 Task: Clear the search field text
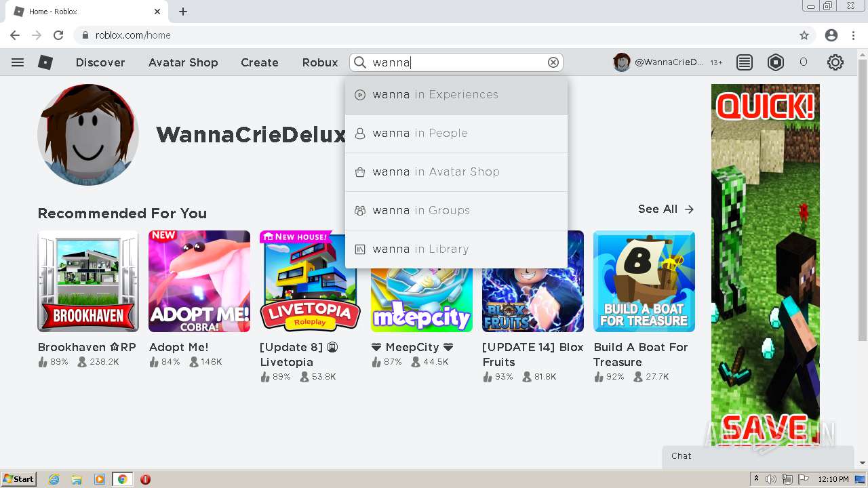point(553,62)
